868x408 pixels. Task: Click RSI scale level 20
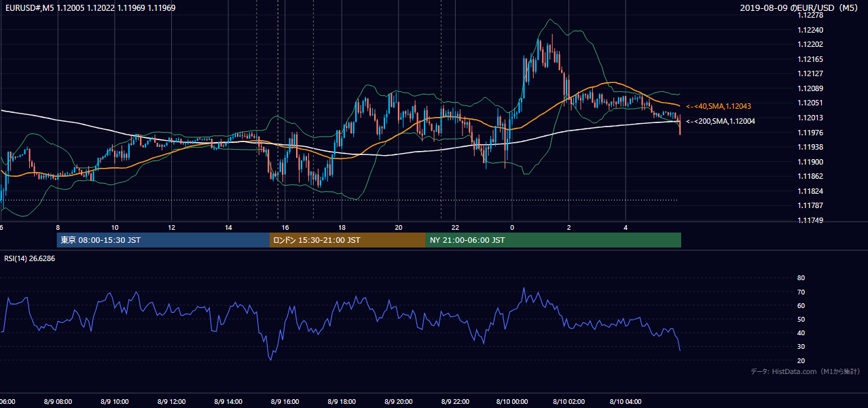[801, 361]
